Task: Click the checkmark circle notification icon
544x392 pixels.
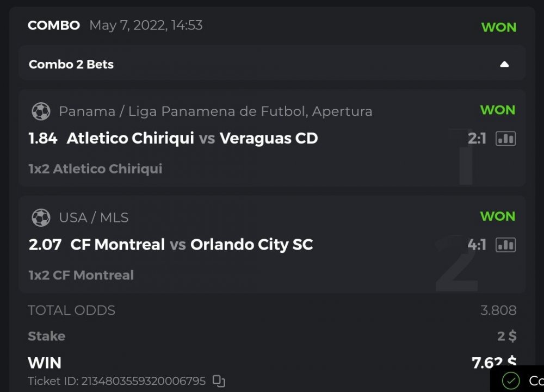Action: 511,381
